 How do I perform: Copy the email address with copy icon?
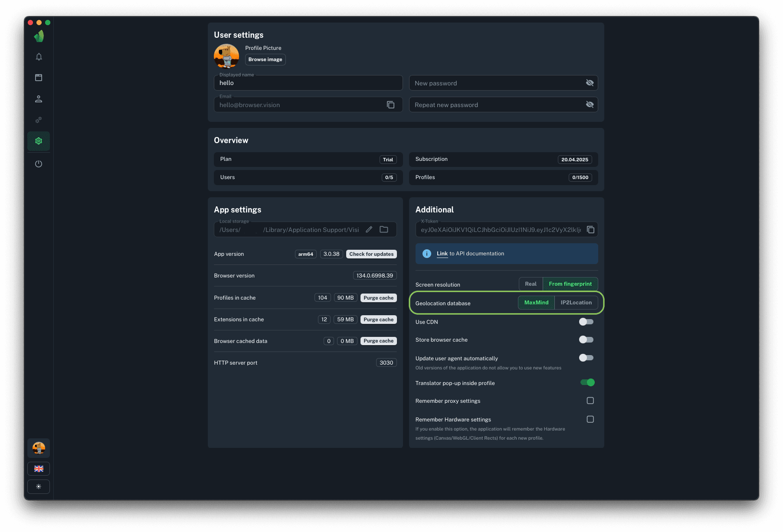click(x=390, y=105)
